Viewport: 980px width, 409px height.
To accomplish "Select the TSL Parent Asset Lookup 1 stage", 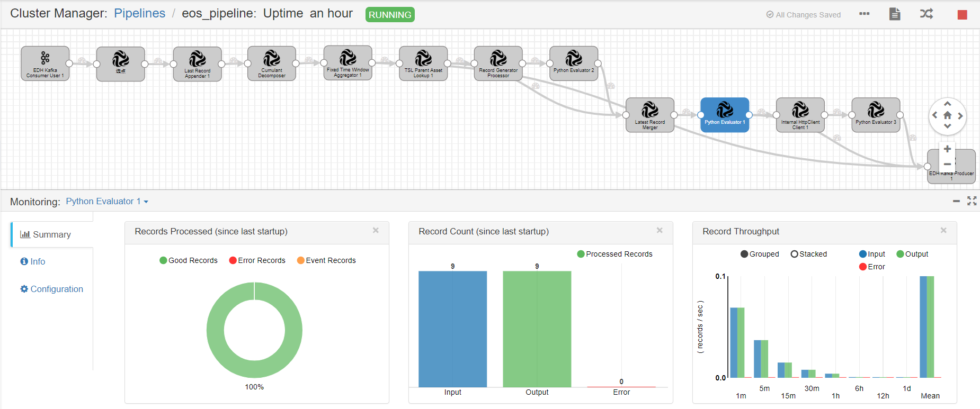I will pos(423,63).
